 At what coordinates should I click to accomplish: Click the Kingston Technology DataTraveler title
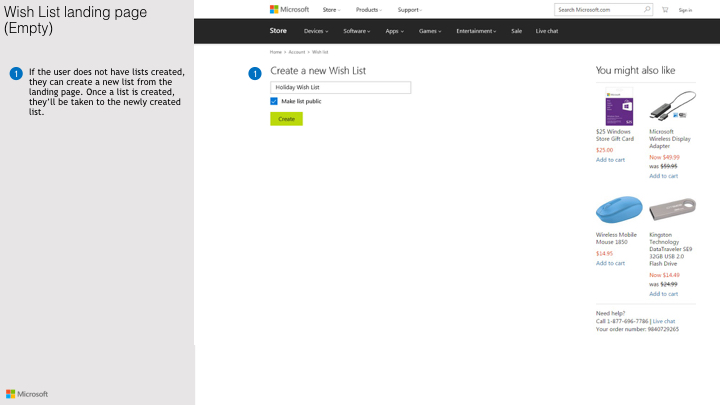point(670,249)
